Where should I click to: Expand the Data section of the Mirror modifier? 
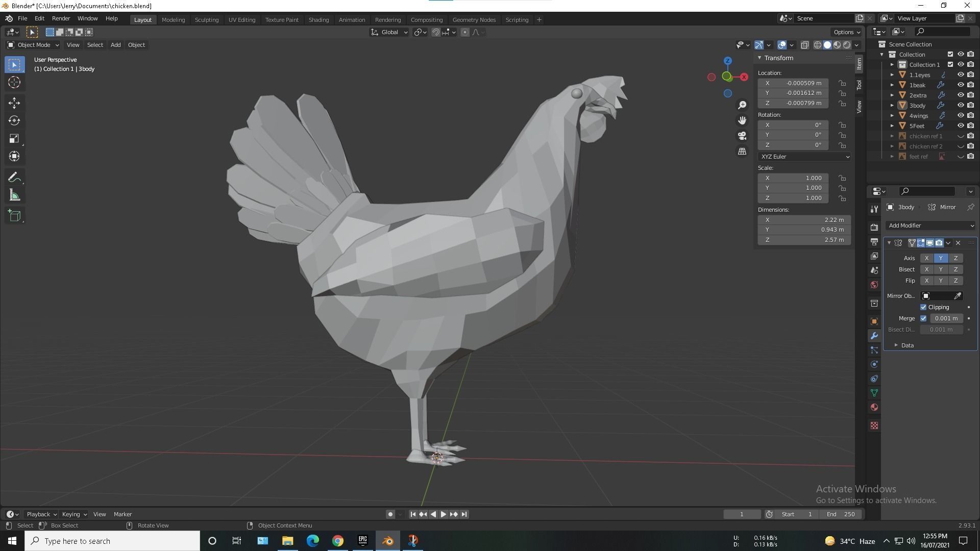(906, 345)
